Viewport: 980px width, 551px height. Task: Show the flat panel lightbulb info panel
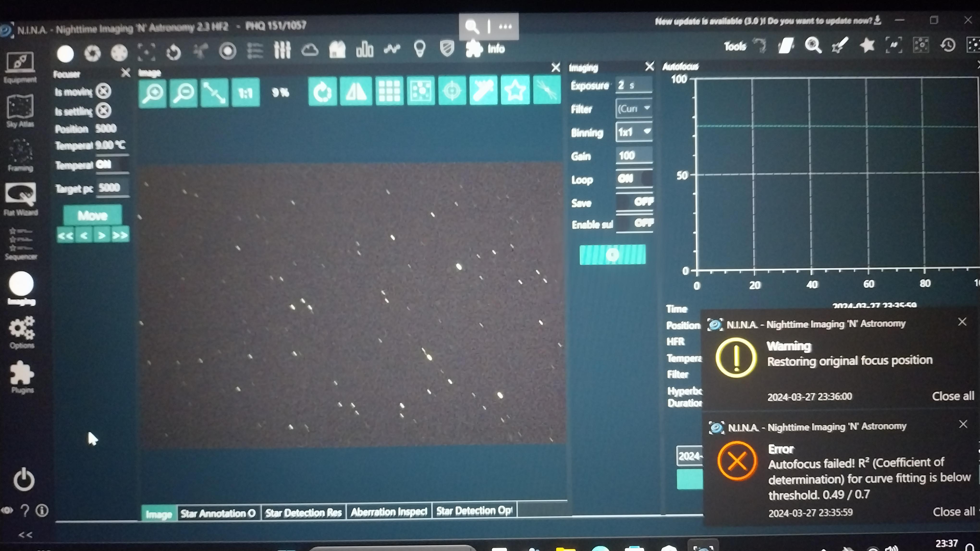point(420,49)
